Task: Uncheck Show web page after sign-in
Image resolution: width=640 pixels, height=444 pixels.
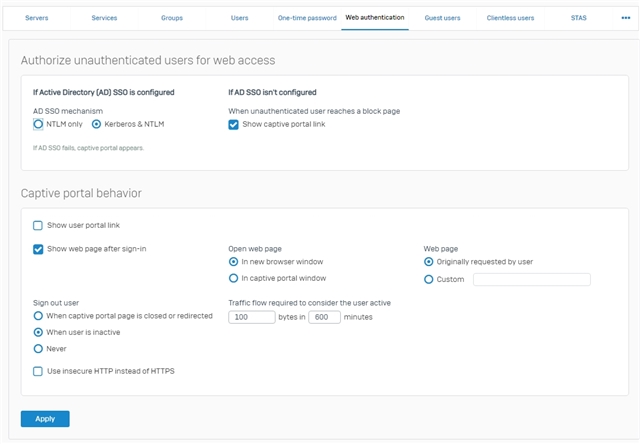Action: pos(38,249)
